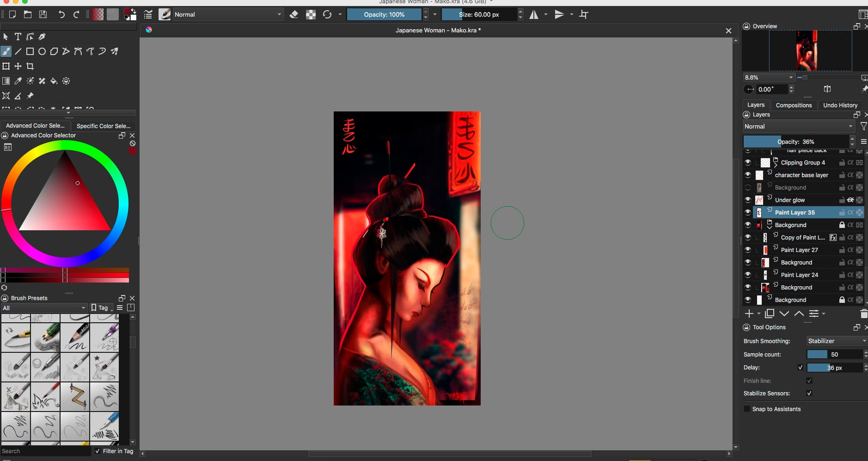The height and width of the screenshot is (461, 868).
Task: Toggle eraser mode in the toolbar
Action: (293, 14)
